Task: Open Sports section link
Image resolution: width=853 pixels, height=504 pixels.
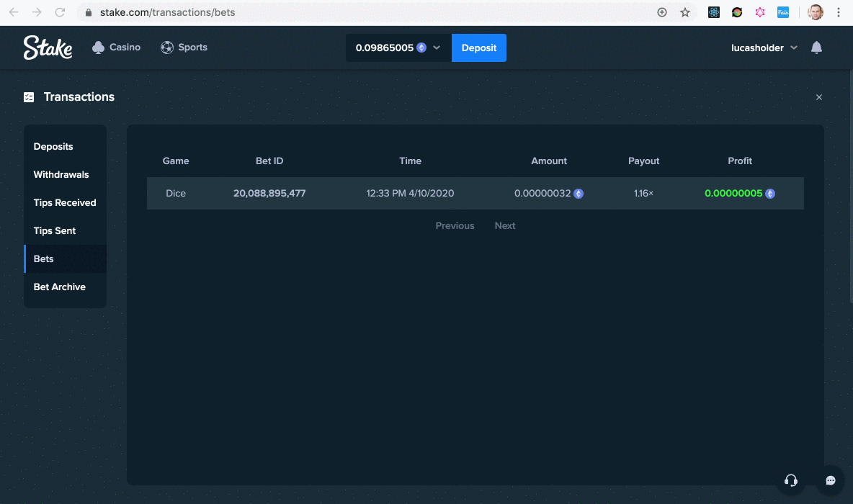Action: click(184, 48)
